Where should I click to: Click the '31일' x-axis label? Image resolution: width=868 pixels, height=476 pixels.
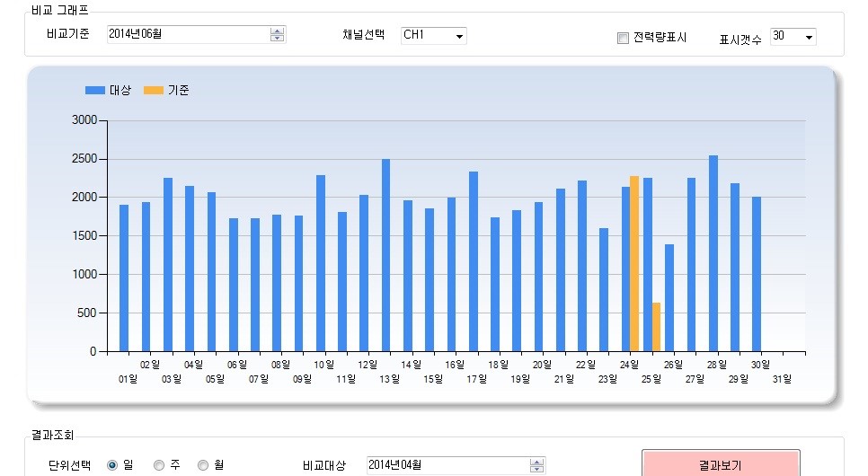pos(783,379)
